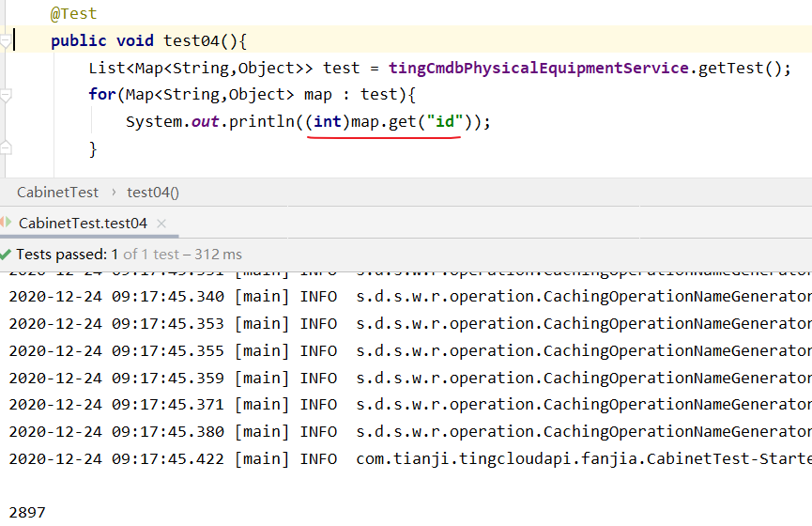Click the log line timestamped 09:17:45.371
The width and height of the screenshot is (812, 526).
(410, 405)
